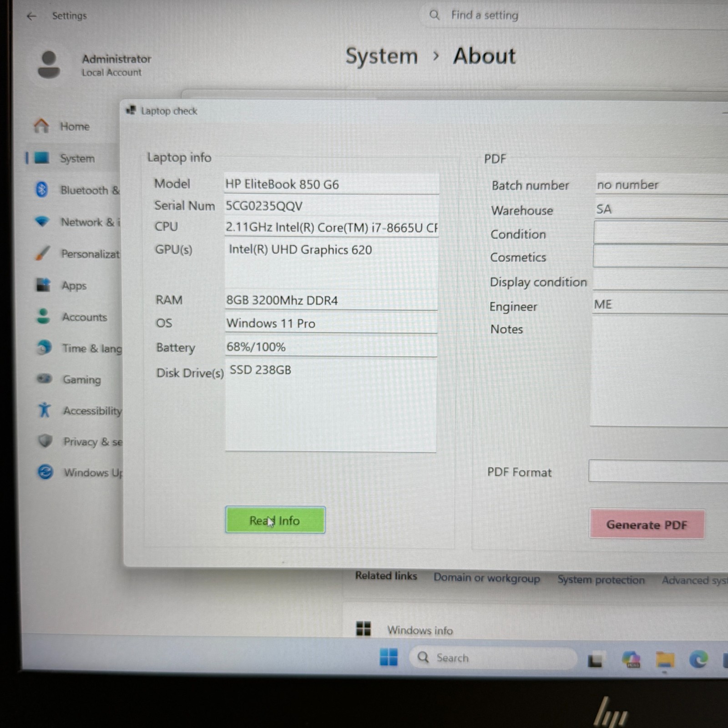Open the Apps icon in Settings sidebar
This screenshot has height=728, width=728.
(43, 285)
